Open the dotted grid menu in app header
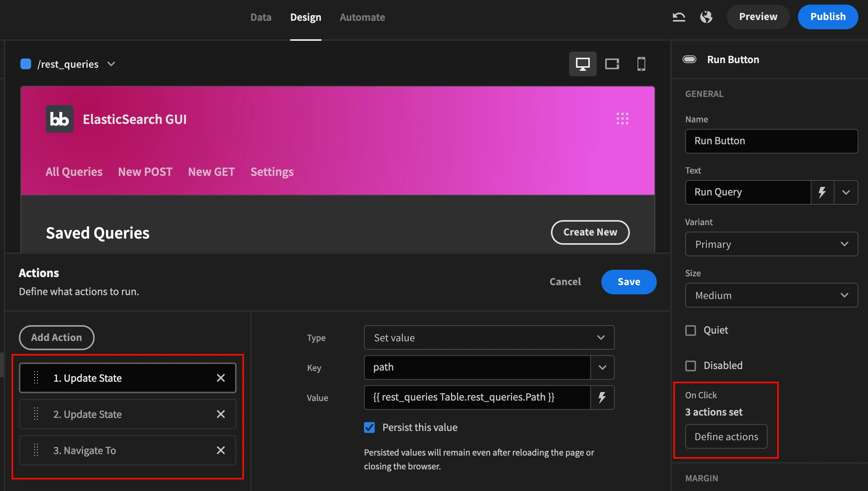 [622, 119]
